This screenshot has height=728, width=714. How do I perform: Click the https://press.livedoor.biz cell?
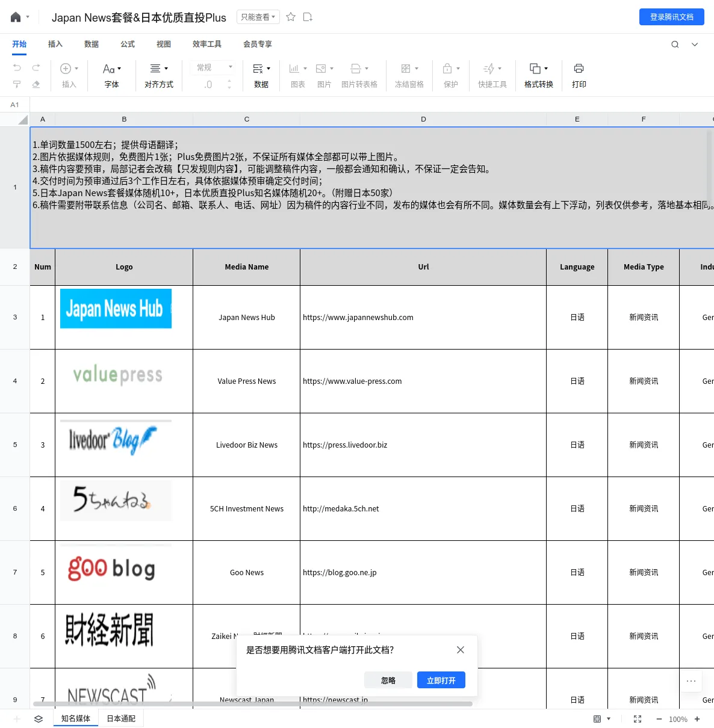423,445
